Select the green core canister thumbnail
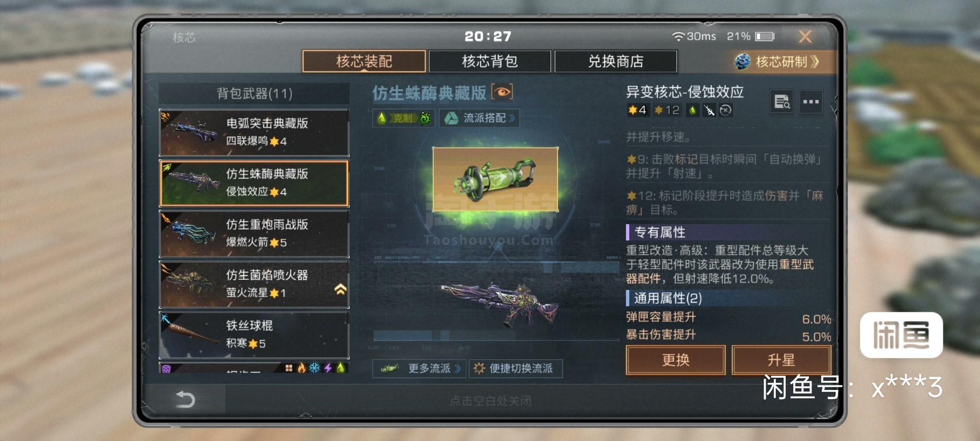This screenshot has height=441, width=980. [x=495, y=179]
